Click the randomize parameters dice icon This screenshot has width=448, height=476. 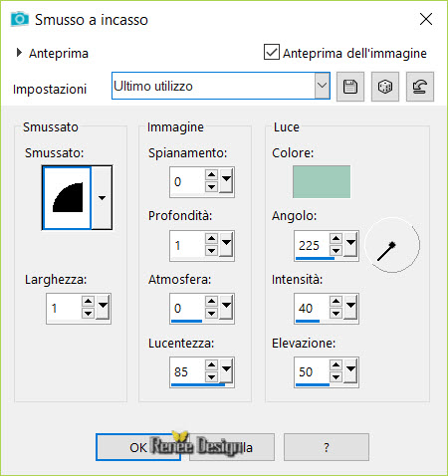385,87
